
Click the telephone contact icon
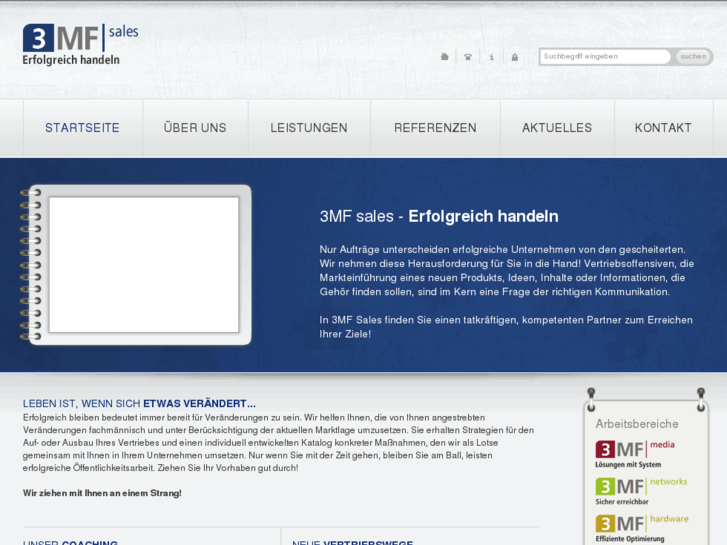pyautogui.click(x=468, y=57)
